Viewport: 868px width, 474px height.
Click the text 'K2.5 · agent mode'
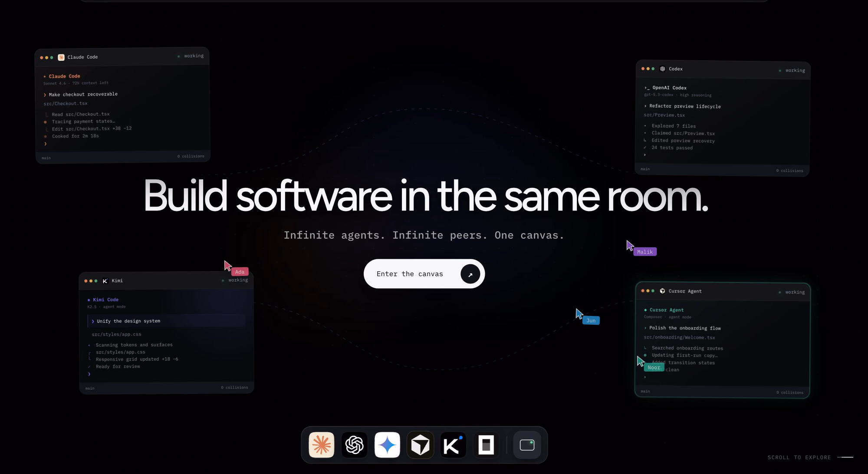pyautogui.click(x=106, y=307)
